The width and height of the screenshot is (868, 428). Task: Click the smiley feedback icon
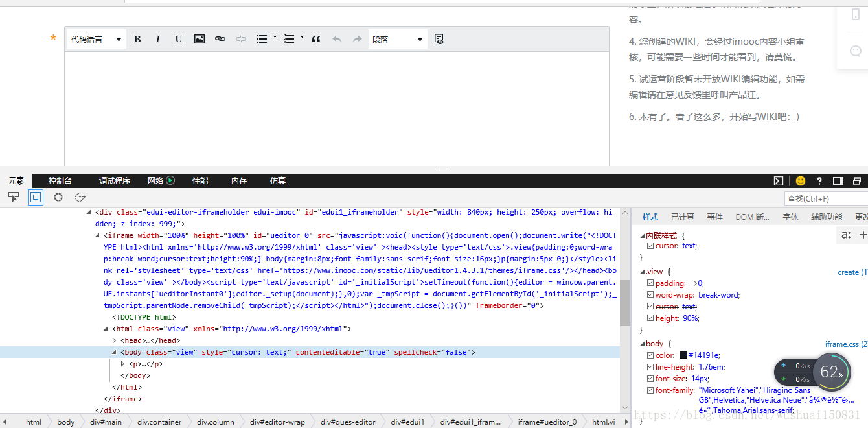801,181
